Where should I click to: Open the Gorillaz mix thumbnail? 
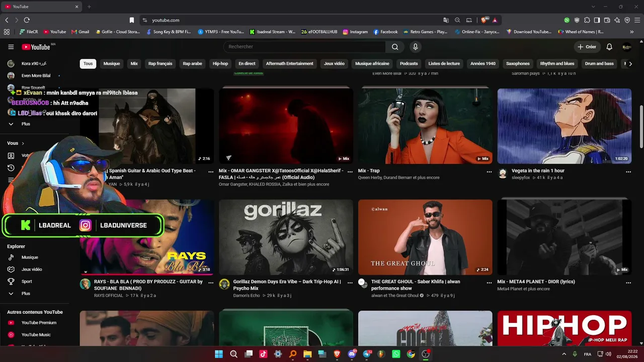point(286,237)
